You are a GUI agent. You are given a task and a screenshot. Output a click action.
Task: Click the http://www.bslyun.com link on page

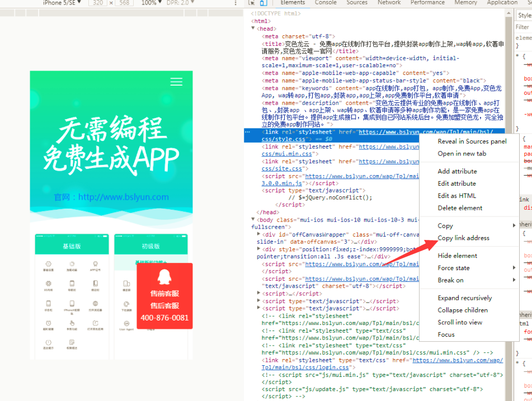coord(123,197)
